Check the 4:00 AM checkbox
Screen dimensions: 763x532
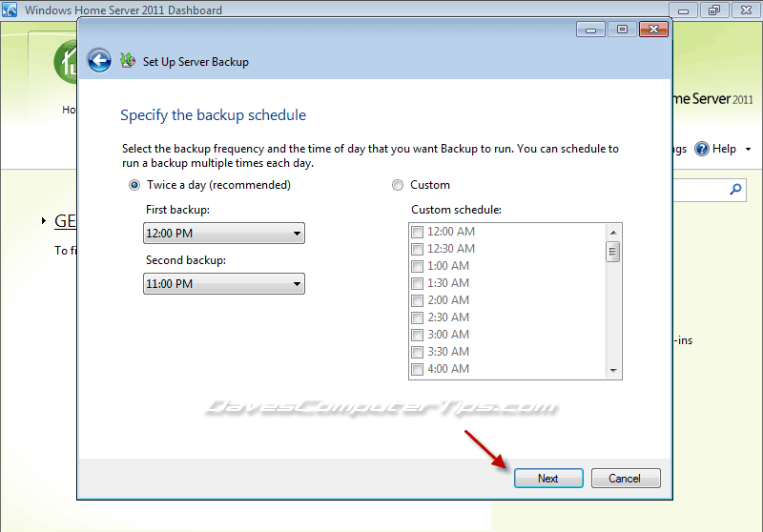click(417, 369)
